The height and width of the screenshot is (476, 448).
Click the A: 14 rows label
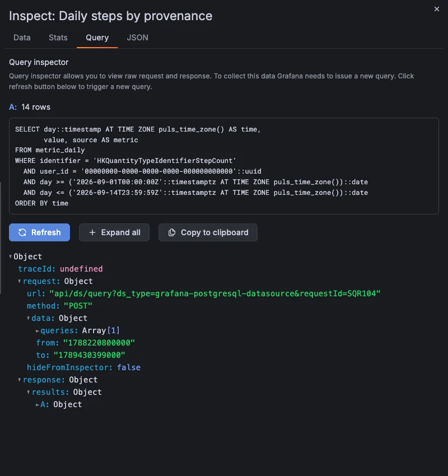(30, 107)
